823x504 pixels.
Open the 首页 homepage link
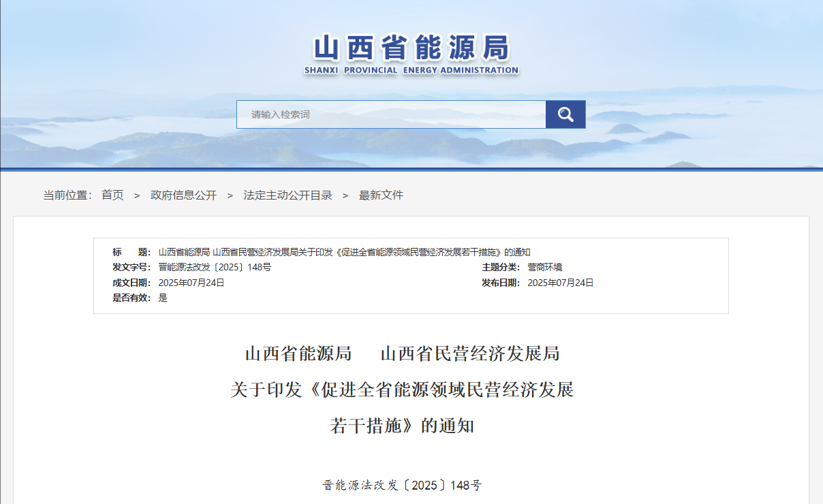point(114,195)
